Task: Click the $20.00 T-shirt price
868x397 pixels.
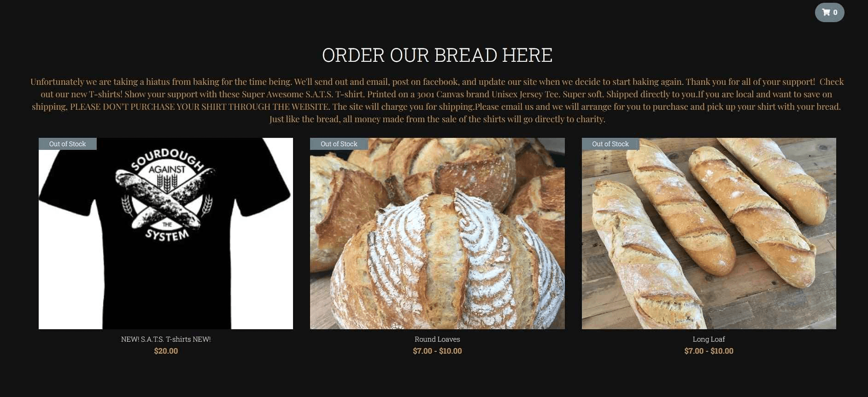Action: [x=166, y=351]
